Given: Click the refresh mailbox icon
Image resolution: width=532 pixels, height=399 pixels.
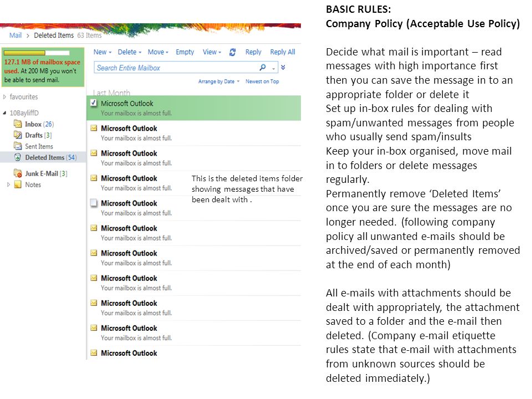Looking at the screenshot, I should pyautogui.click(x=232, y=52).
